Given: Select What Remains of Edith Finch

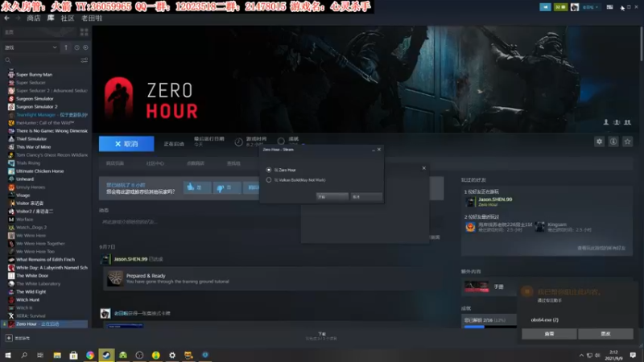Looking at the screenshot, I should pyautogui.click(x=45, y=259).
